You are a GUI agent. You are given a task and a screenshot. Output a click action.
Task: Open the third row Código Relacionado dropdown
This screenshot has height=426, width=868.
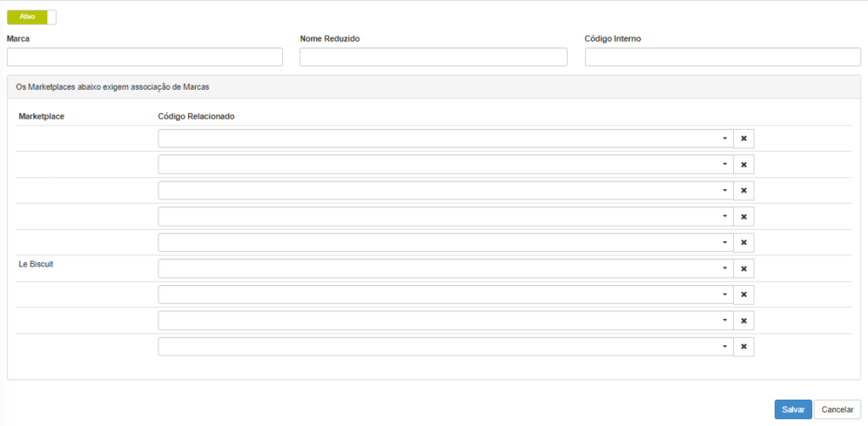(446, 191)
